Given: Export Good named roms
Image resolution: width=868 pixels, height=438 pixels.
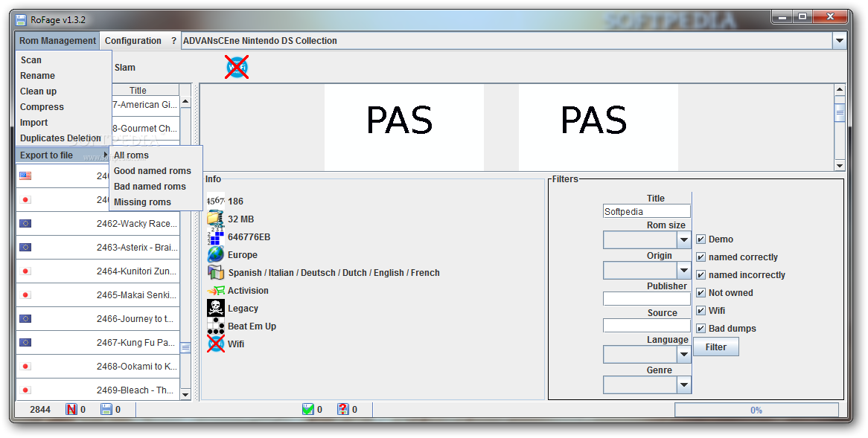Looking at the screenshot, I should point(156,171).
